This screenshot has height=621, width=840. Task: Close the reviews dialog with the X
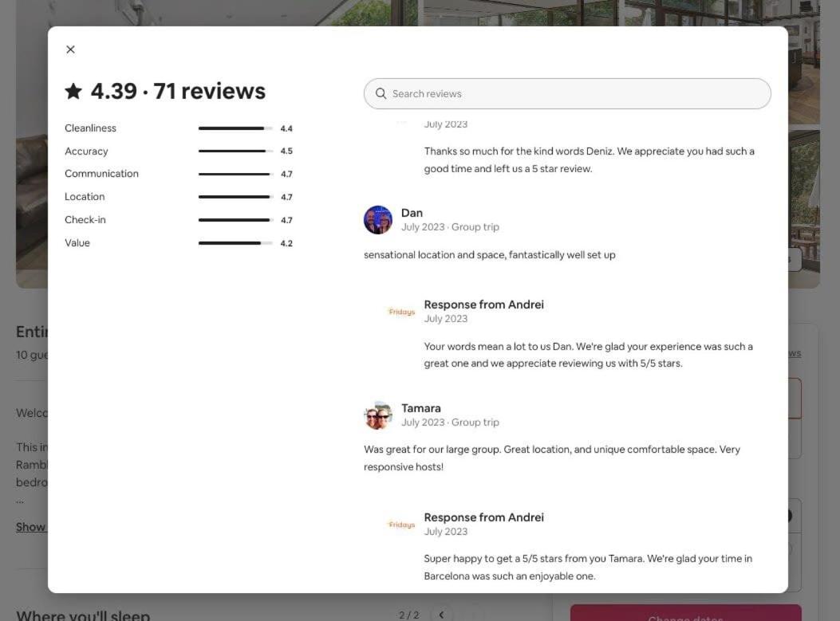click(x=70, y=49)
